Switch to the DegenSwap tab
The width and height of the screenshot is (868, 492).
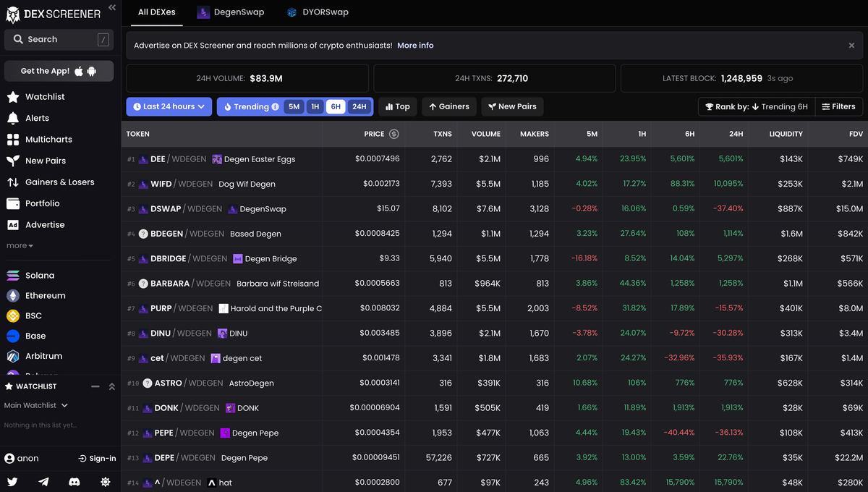[x=231, y=12]
